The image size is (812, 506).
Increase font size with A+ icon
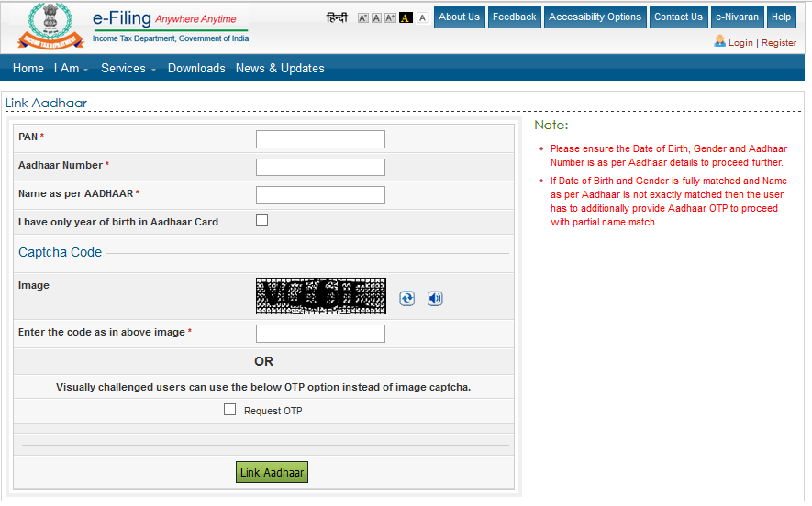tap(390, 18)
